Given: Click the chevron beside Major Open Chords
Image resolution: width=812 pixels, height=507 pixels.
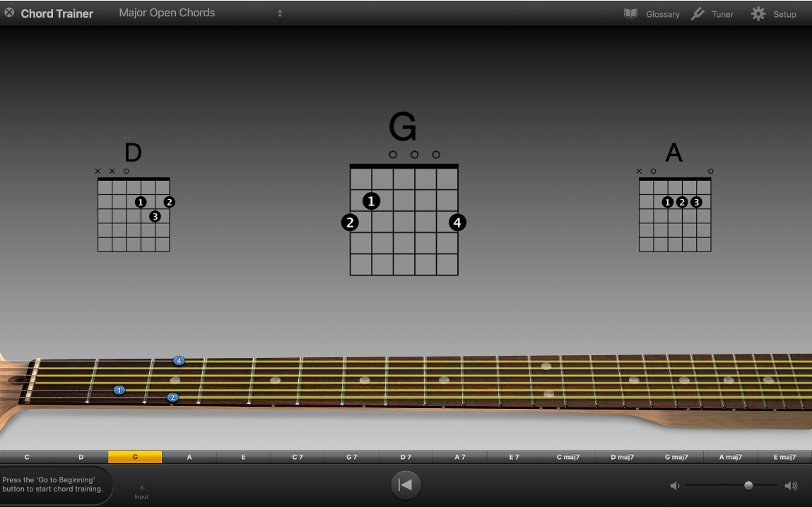Looking at the screenshot, I should [x=280, y=13].
